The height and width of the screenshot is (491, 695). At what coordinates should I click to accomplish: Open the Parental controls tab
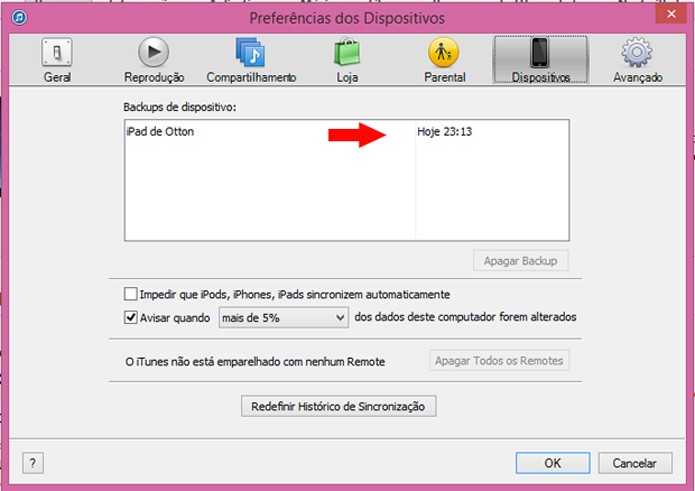[444, 61]
